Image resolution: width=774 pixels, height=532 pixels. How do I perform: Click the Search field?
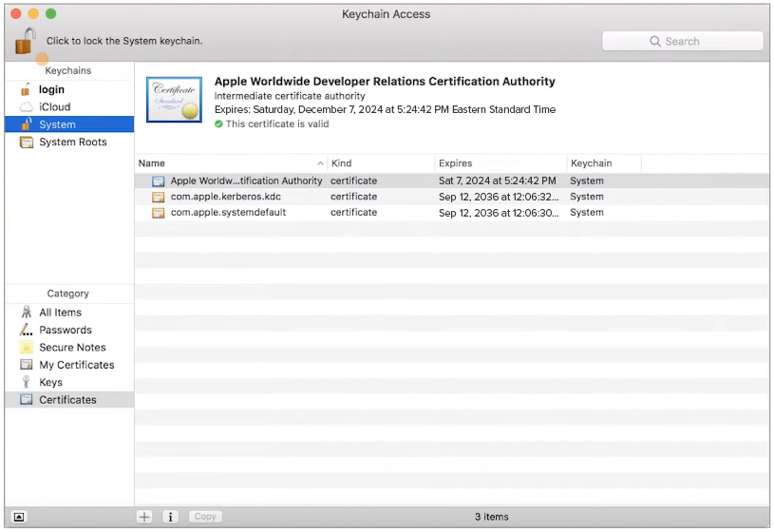(682, 41)
